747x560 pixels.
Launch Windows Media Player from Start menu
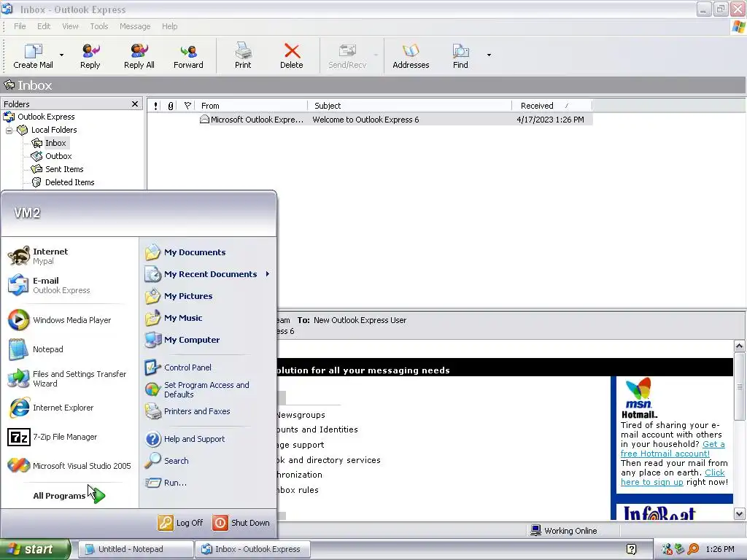click(x=69, y=320)
